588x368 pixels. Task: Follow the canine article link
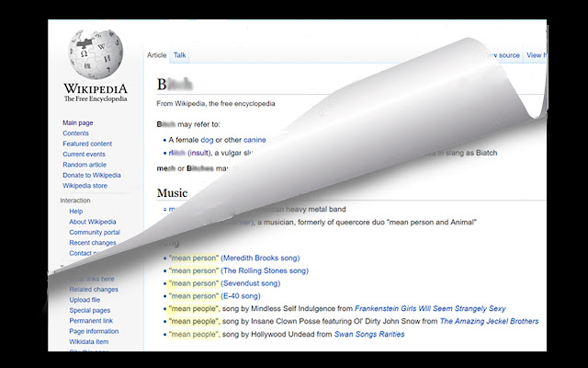point(254,140)
